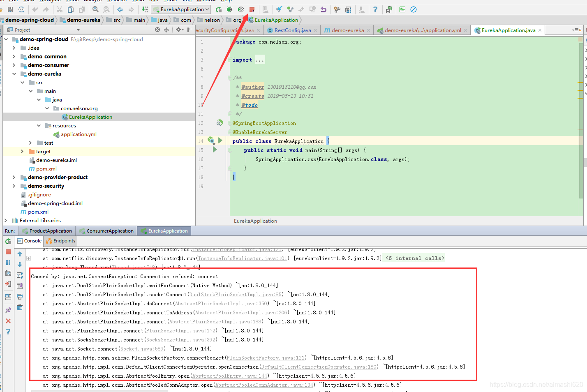The width and height of the screenshot is (587, 392).
Task: Print console output with the printer icon
Action: 20,297
